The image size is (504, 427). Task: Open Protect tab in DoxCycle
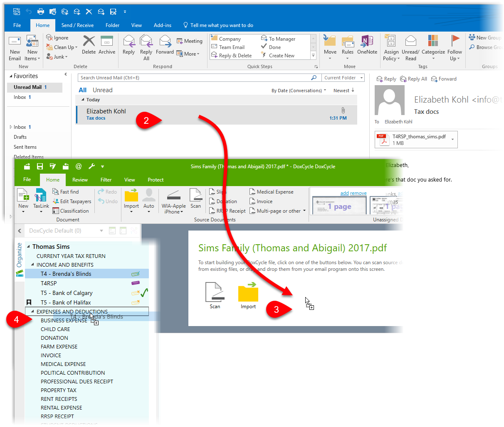156,180
